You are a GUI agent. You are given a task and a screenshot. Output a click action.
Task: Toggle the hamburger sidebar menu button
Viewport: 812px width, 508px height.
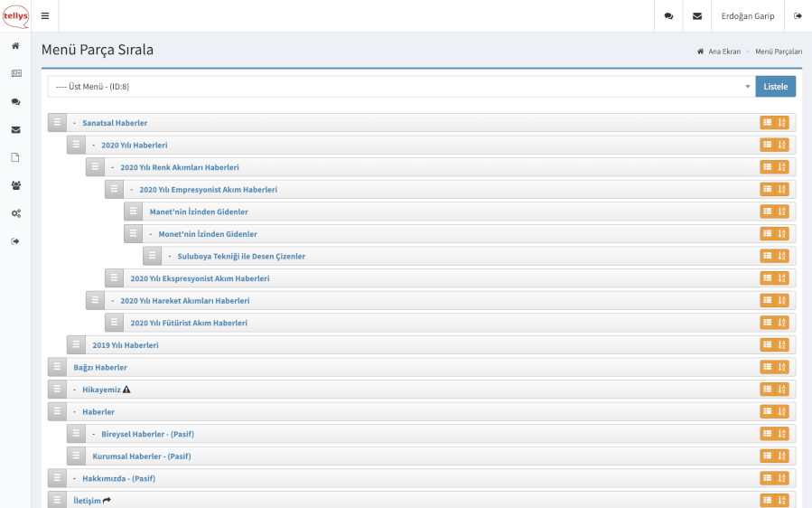click(45, 16)
